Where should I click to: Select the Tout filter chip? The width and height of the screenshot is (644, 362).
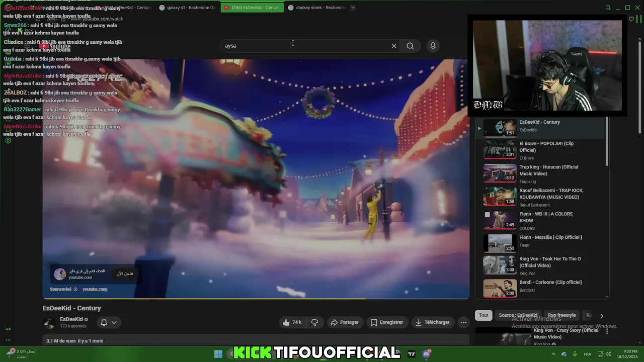coord(484,315)
